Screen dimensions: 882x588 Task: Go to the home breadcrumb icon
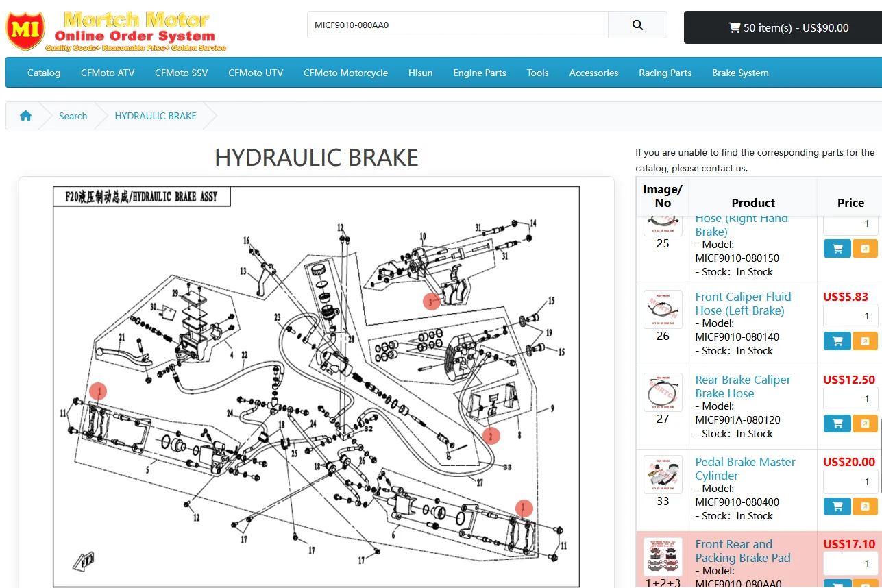coord(25,116)
